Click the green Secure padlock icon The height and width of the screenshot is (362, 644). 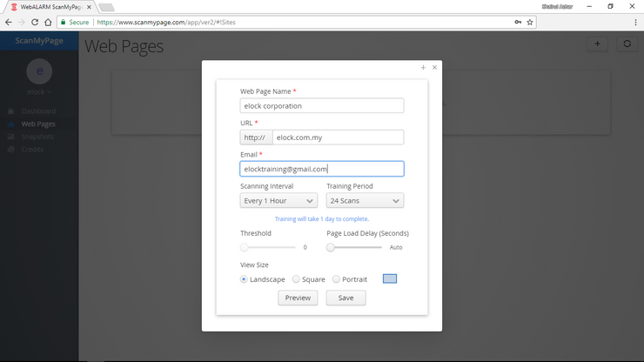pos(64,22)
